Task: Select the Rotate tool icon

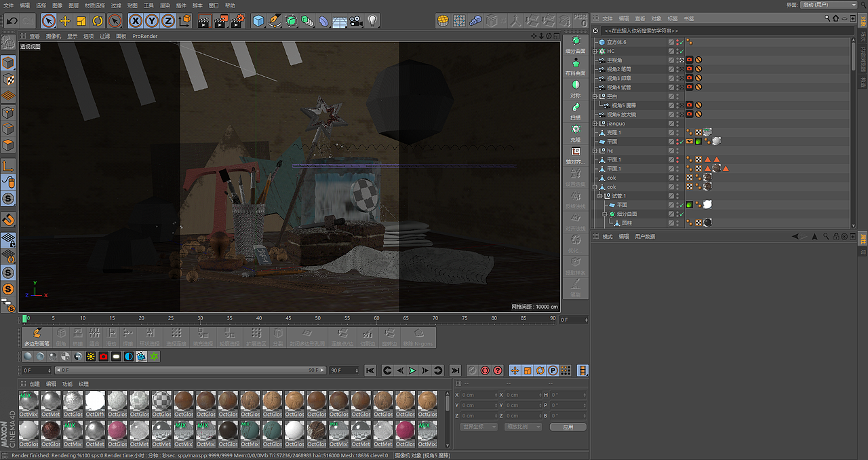Action: point(98,21)
